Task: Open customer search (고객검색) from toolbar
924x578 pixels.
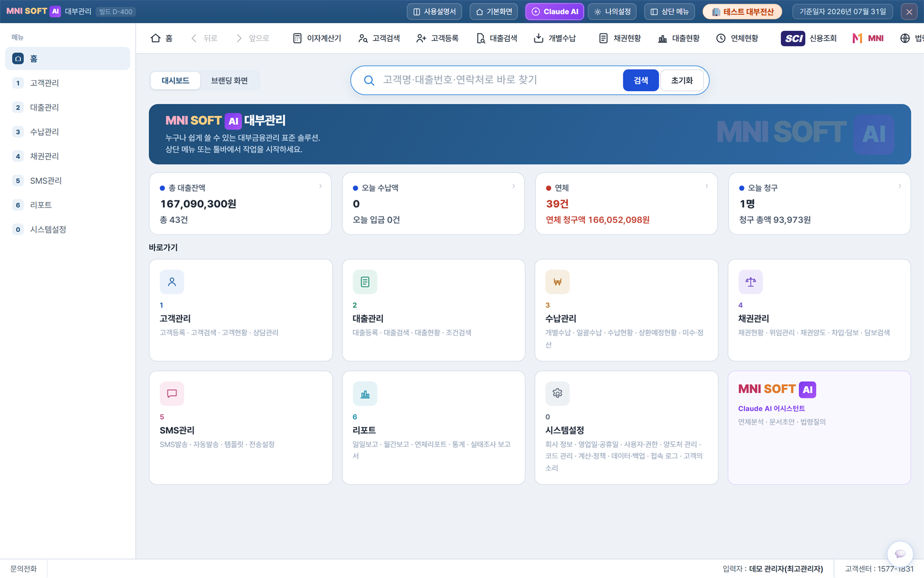Action: point(379,38)
